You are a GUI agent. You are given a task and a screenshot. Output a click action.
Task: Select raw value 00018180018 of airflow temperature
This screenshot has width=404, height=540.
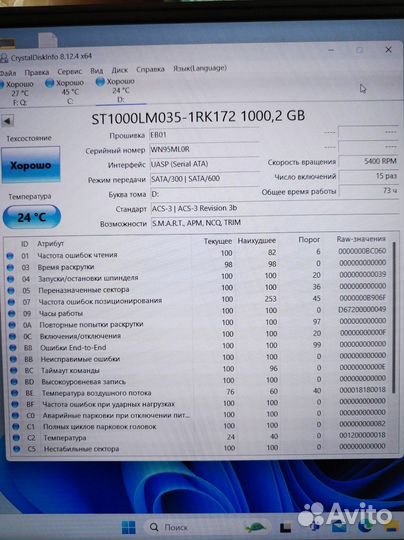click(362, 390)
